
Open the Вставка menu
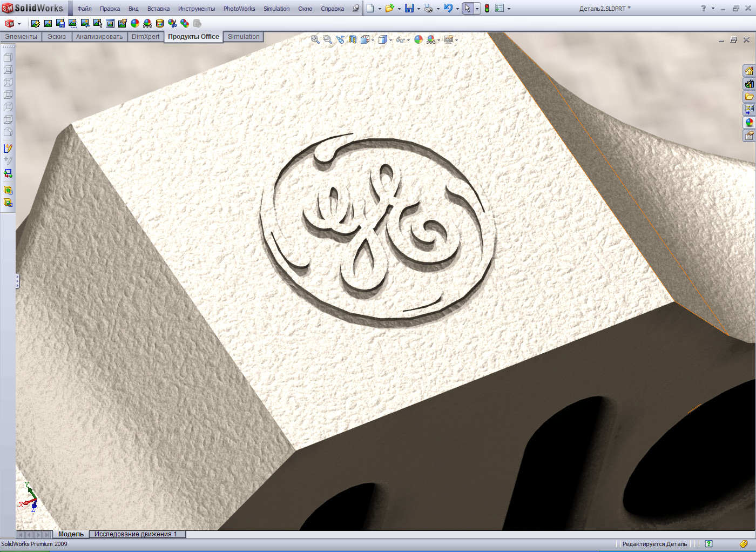pyautogui.click(x=158, y=9)
